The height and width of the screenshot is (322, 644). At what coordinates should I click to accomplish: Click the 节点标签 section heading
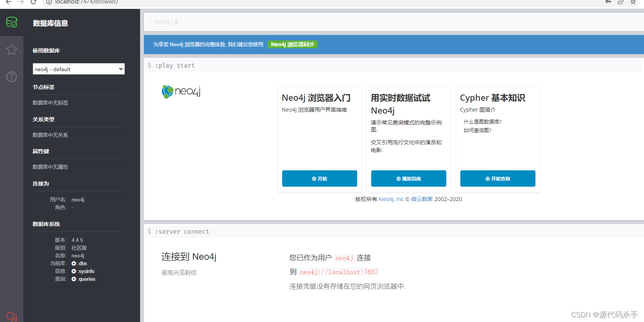click(44, 87)
